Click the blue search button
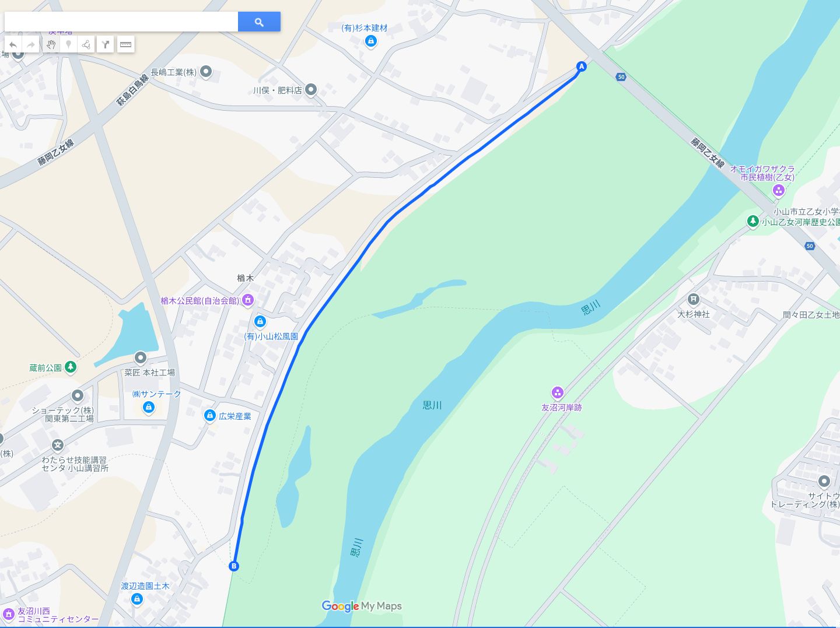The width and height of the screenshot is (840, 628). (x=259, y=22)
